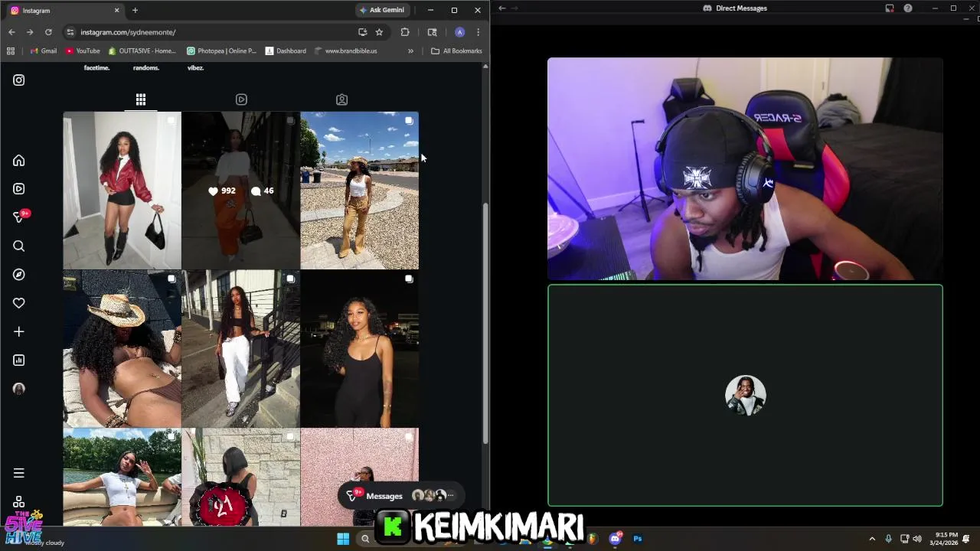Open the boat lake post

122,478
